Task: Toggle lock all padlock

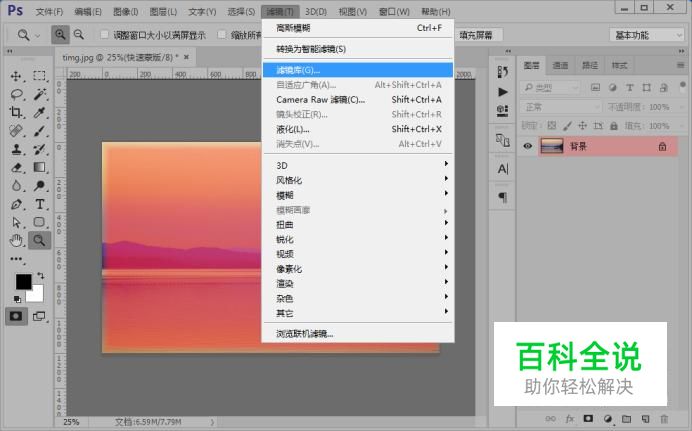Action: [613, 126]
